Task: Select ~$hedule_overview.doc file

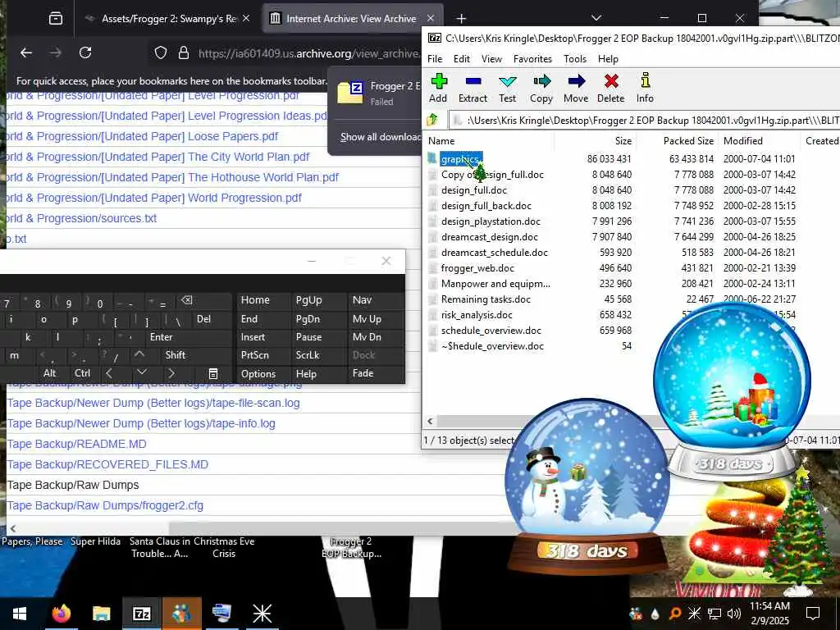Action: (492, 345)
